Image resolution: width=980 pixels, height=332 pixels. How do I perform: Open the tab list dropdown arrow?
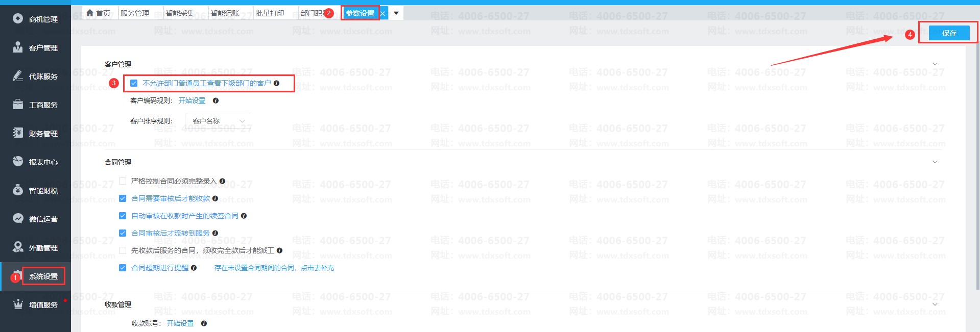[x=396, y=13]
